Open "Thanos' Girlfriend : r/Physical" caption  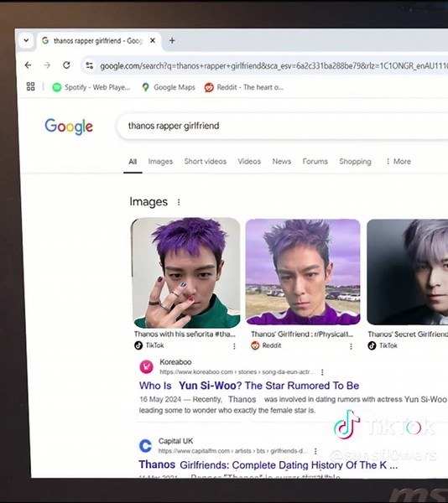coord(302,334)
